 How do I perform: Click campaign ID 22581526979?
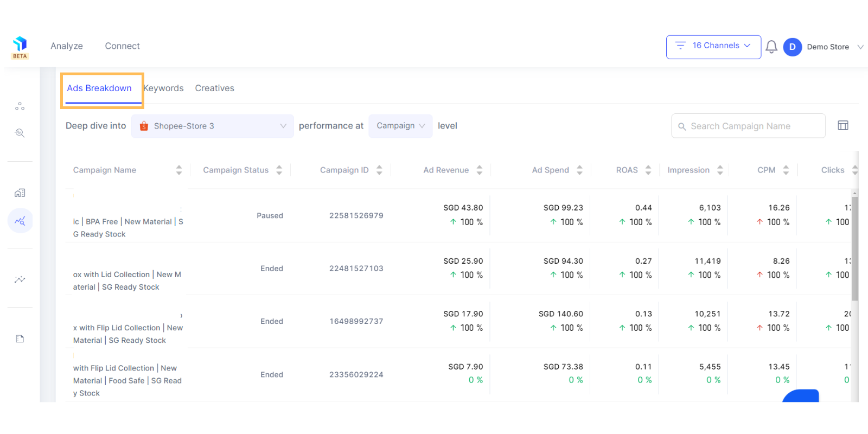[x=356, y=215]
